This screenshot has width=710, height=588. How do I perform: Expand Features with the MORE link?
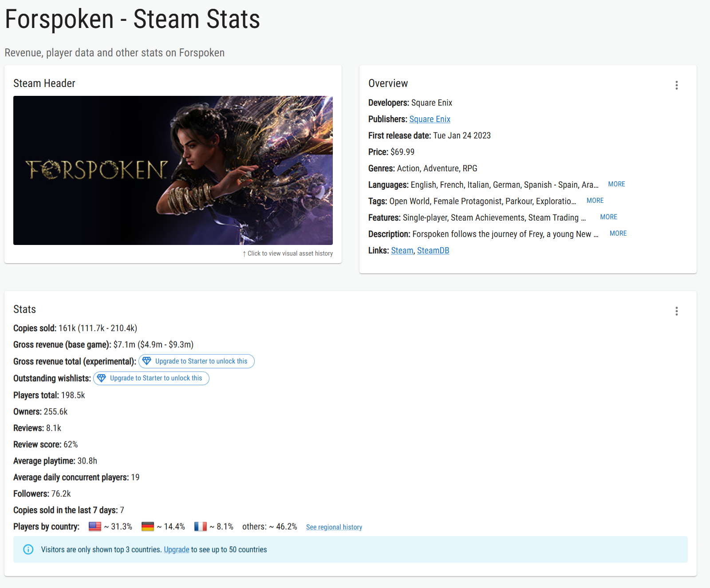coord(608,217)
